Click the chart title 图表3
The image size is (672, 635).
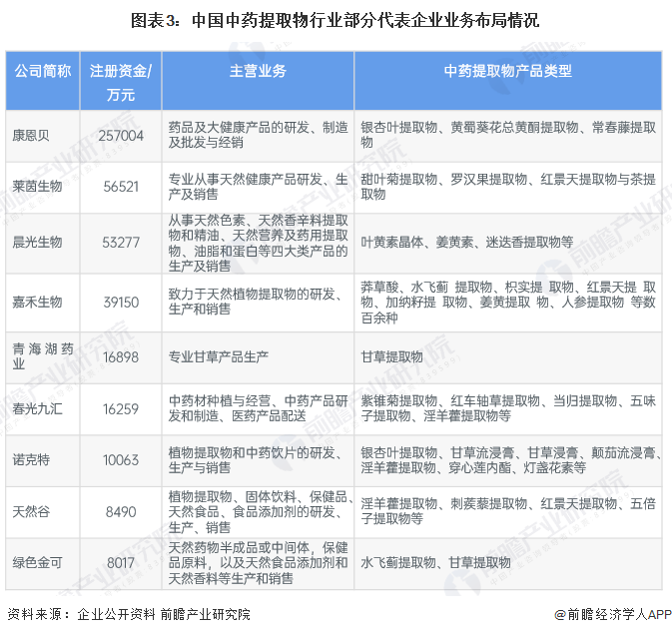[335, 20]
